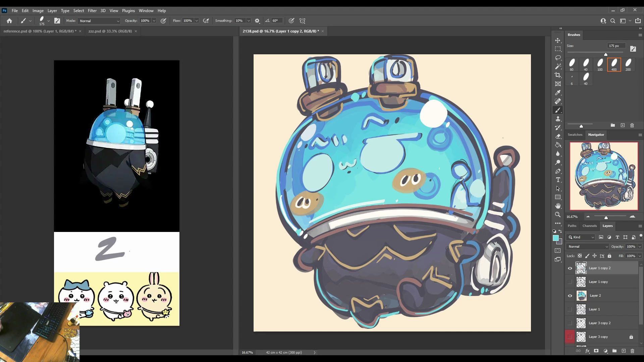
Task: Select the Dodge tool
Action: click(x=558, y=162)
